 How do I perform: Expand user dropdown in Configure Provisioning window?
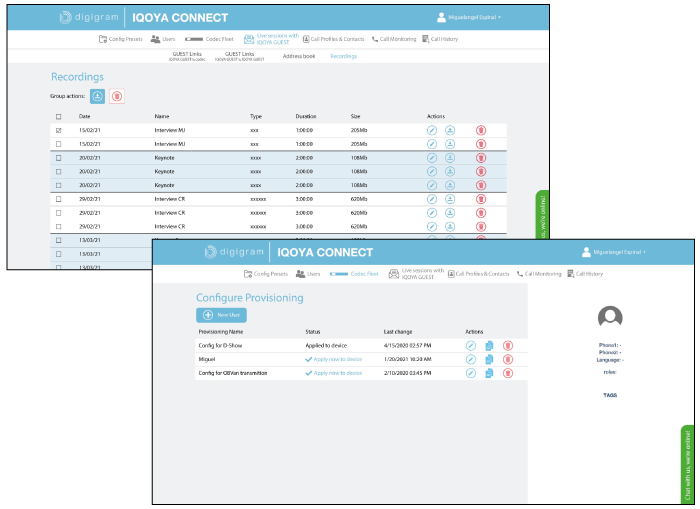(614, 252)
